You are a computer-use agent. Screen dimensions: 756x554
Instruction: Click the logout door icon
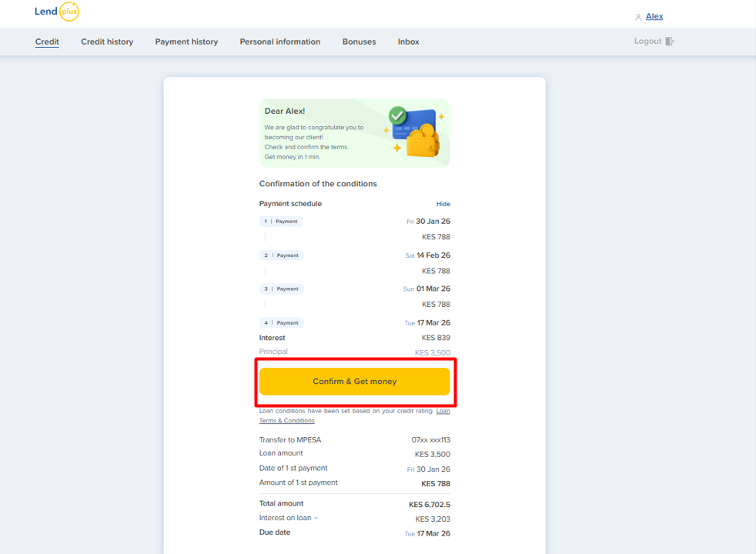click(x=670, y=42)
